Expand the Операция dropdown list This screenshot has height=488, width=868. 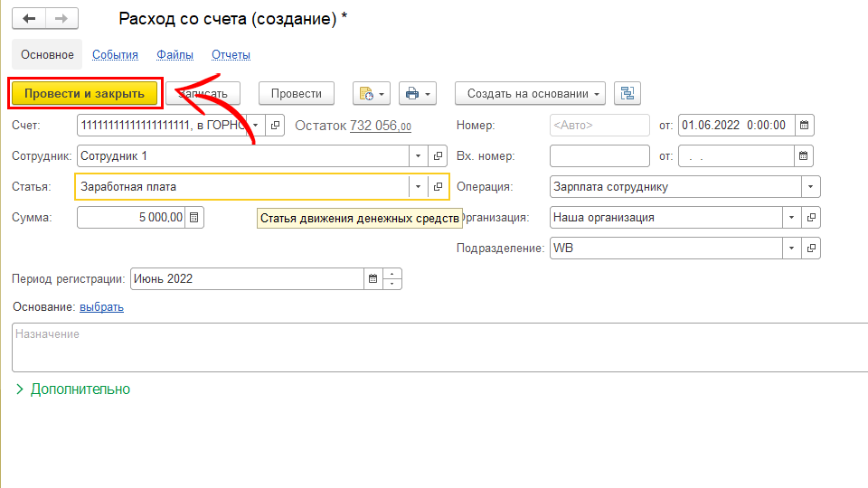pyautogui.click(x=810, y=187)
